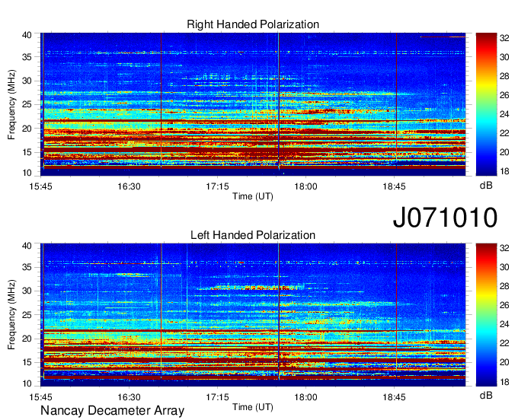Click the dB color bar beside Right Handed plot

[486, 104]
